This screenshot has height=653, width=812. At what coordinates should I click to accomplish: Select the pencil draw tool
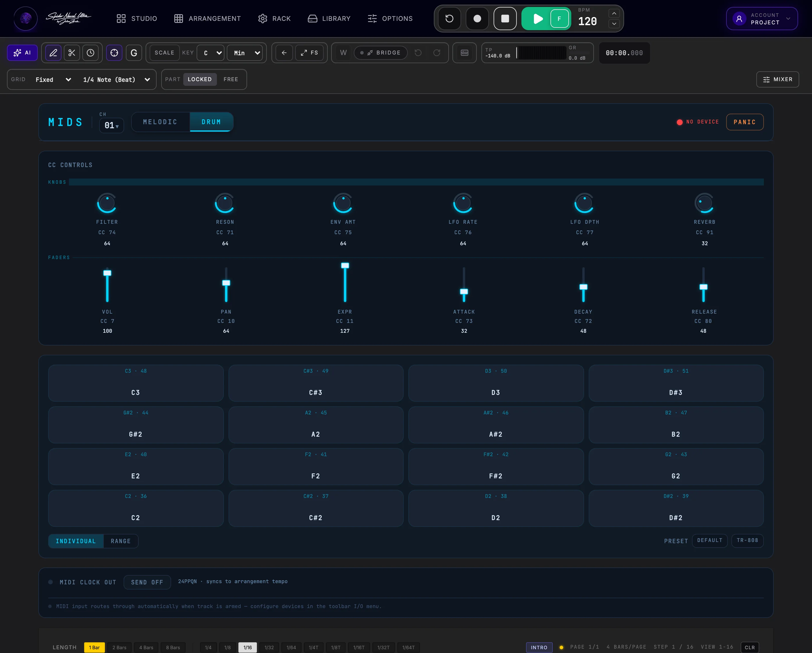pyautogui.click(x=53, y=53)
